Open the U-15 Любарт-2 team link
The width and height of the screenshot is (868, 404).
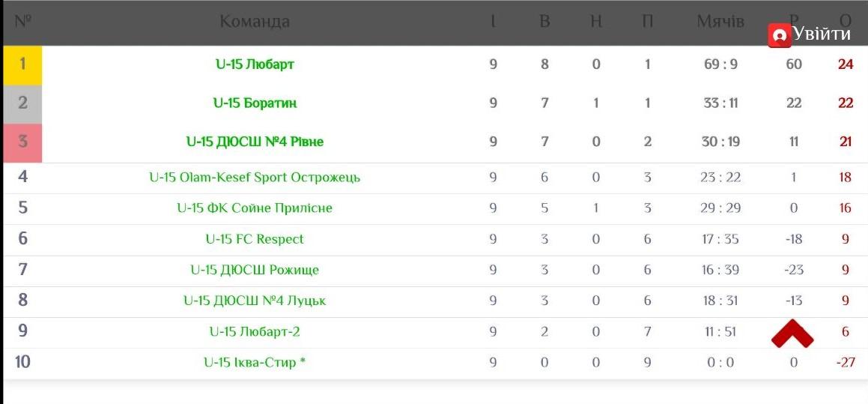click(x=255, y=331)
